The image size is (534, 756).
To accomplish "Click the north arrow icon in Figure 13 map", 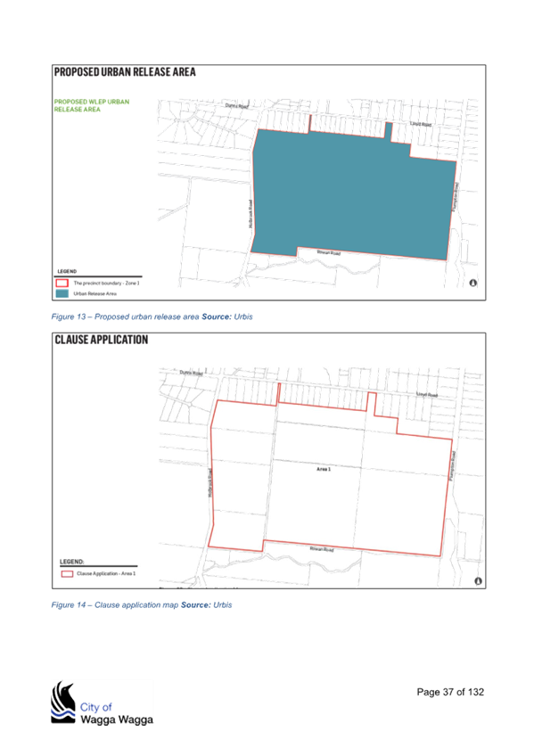I will tap(473, 283).
